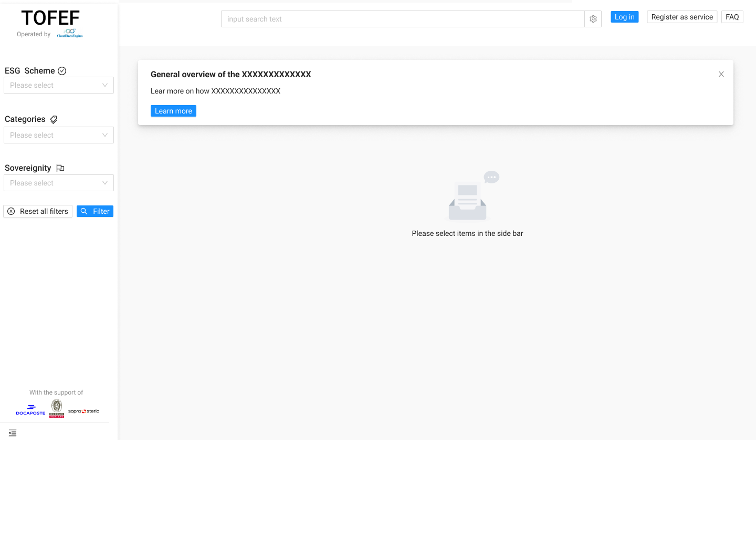Click the Sopra Steria logo
Image resolution: width=756 pixels, height=538 pixels.
point(83,411)
